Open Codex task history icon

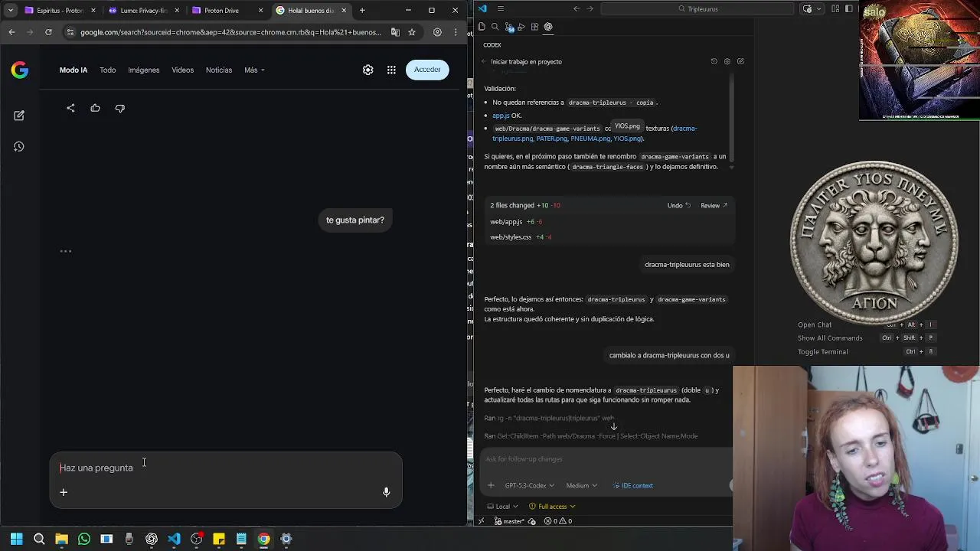[x=714, y=61]
